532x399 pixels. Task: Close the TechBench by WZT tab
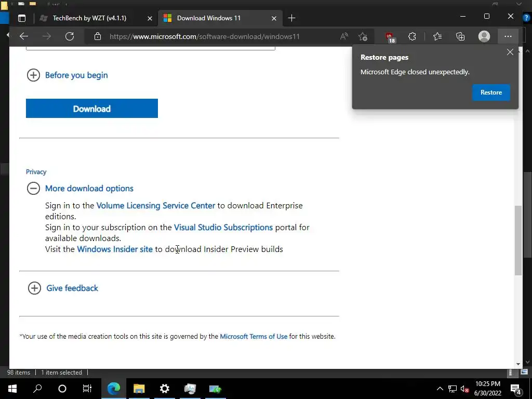coord(150,18)
